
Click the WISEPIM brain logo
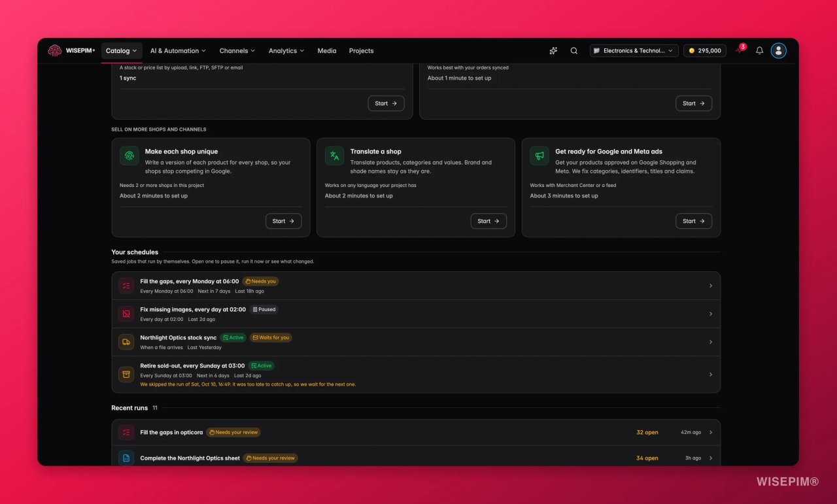(x=54, y=50)
